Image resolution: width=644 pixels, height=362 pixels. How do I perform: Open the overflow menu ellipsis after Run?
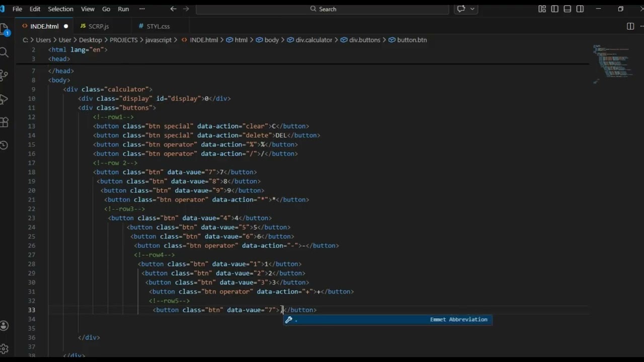[142, 9]
